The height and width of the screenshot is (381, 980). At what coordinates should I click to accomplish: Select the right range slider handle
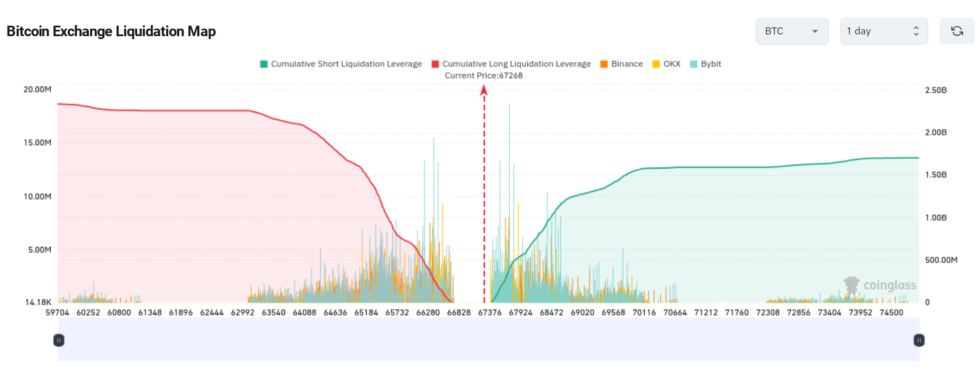point(919,340)
